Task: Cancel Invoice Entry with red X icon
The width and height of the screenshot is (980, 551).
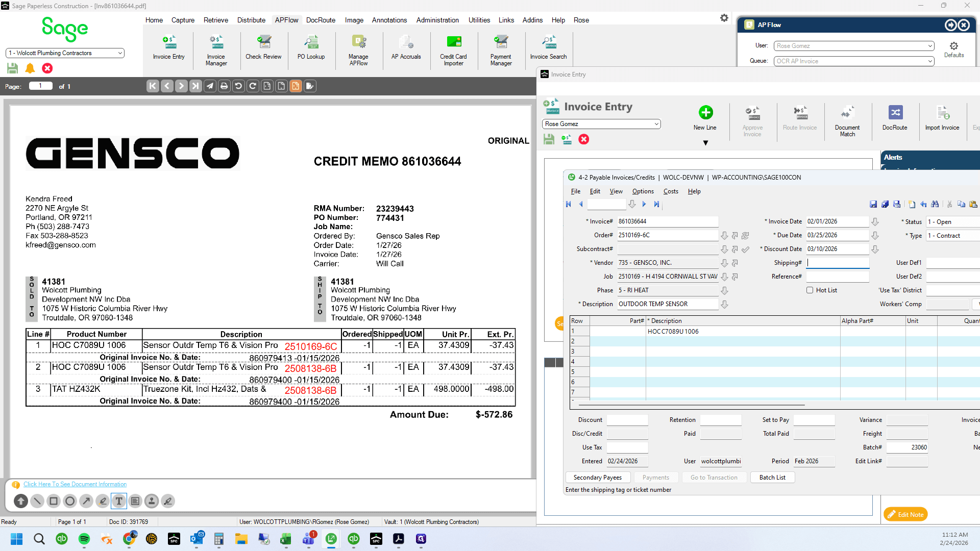Action: coord(584,139)
